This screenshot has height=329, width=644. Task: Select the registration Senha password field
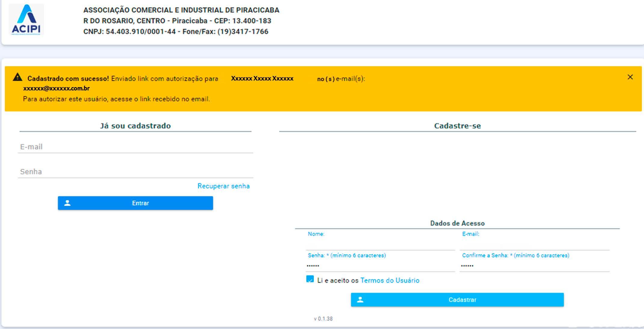point(380,266)
